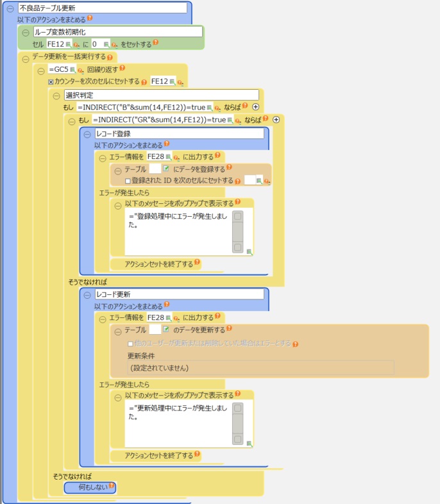This screenshot has width=440, height=504.
Task: Open table picker icon in データを登録する row
Action: point(165,169)
